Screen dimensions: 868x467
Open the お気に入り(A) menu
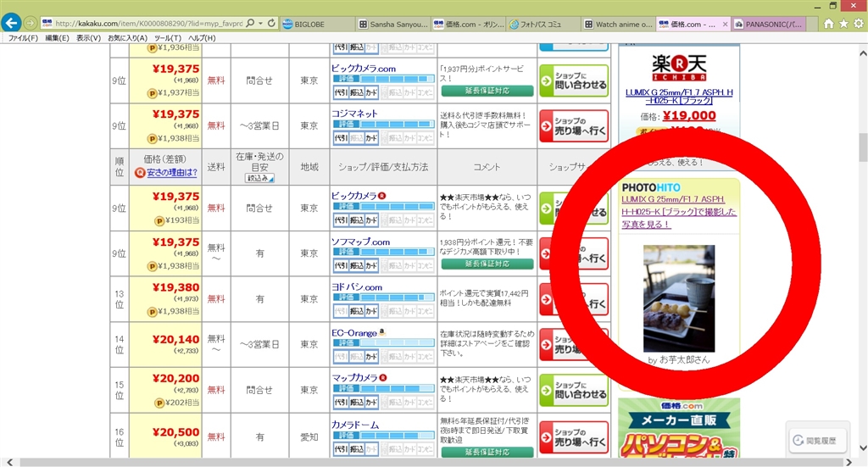point(127,38)
